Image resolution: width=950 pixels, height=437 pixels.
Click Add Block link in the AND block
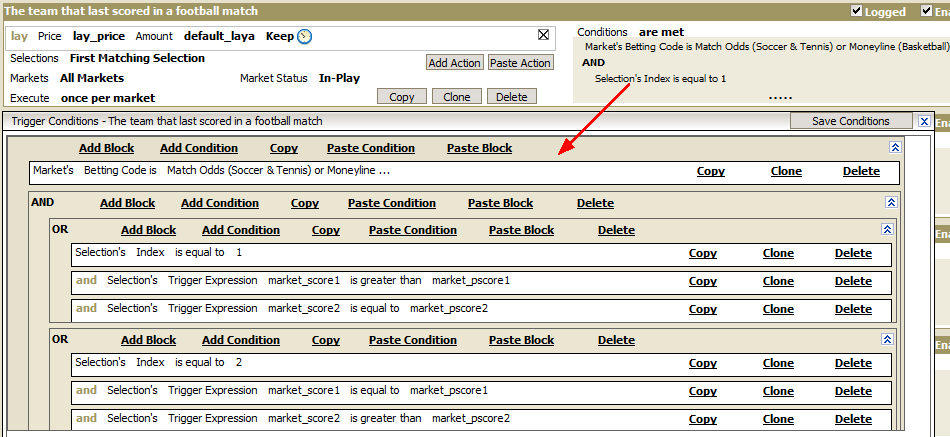click(127, 203)
